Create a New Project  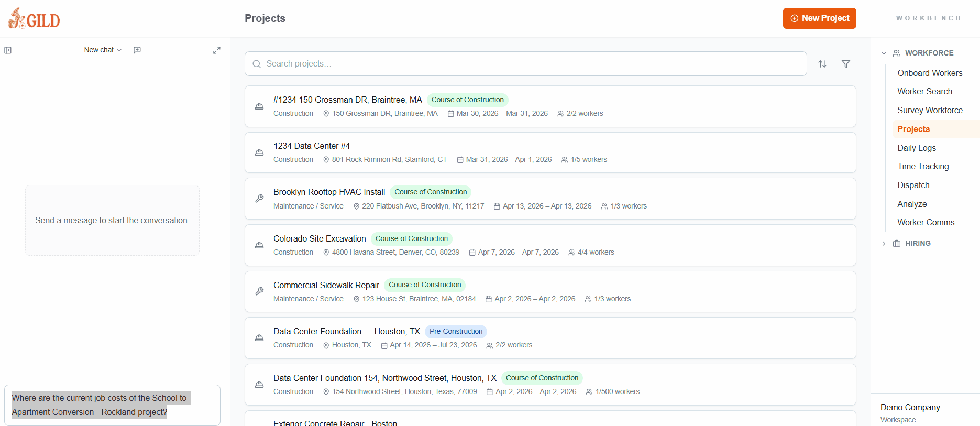[819, 18]
